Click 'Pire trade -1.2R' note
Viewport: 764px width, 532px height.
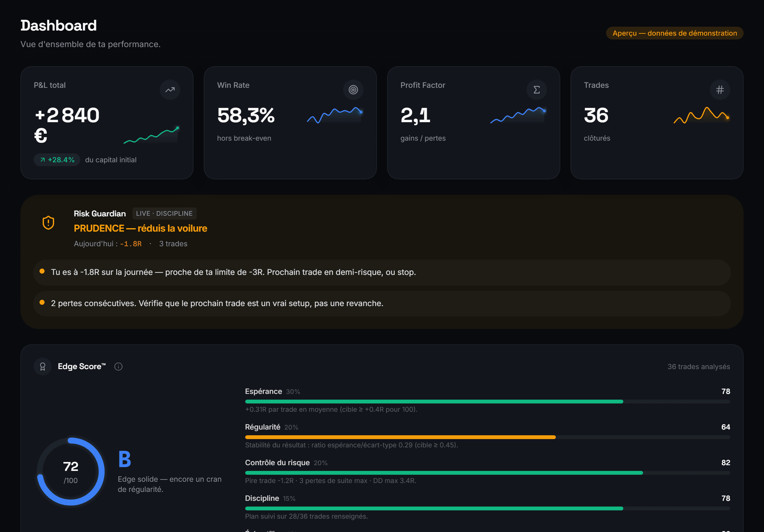click(x=331, y=480)
